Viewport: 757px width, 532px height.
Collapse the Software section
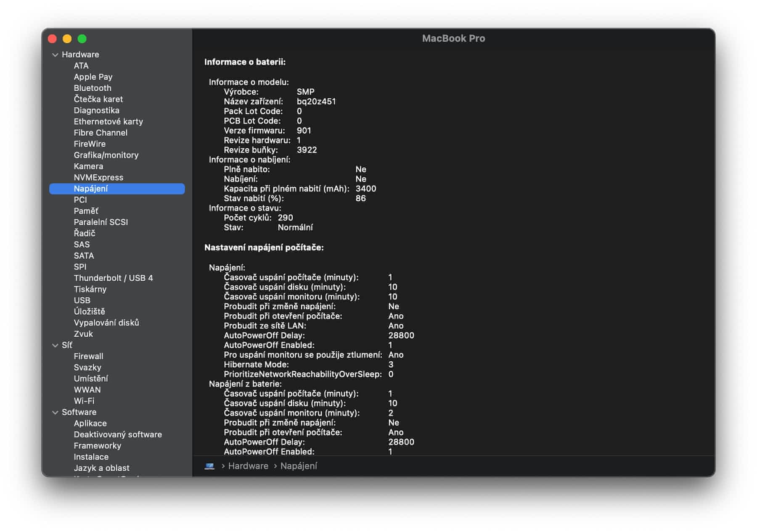click(x=55, y=413)
